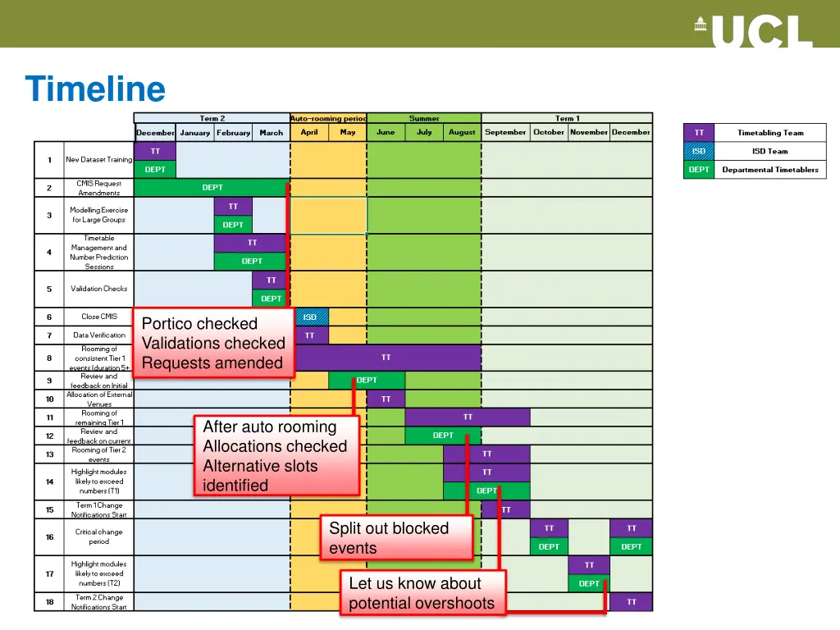Click the ISD bar in Close CMIS row
Viewport: 840px width, 630px height.
[x=312, y=317]
